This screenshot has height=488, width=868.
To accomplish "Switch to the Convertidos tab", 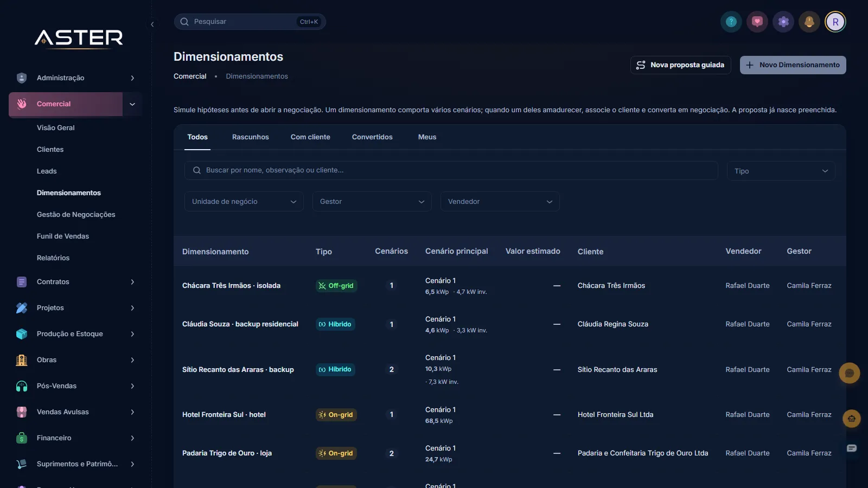I will click(372, 137).
